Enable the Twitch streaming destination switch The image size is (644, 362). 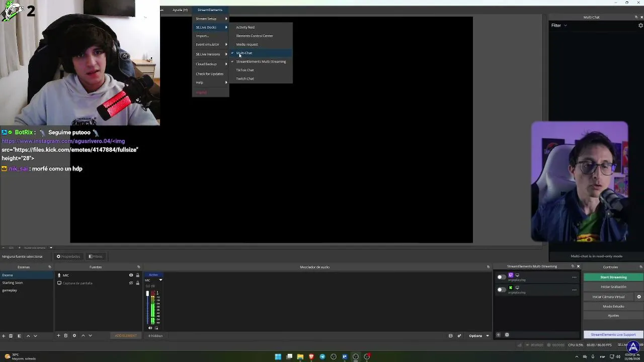(x=501, y=277)
